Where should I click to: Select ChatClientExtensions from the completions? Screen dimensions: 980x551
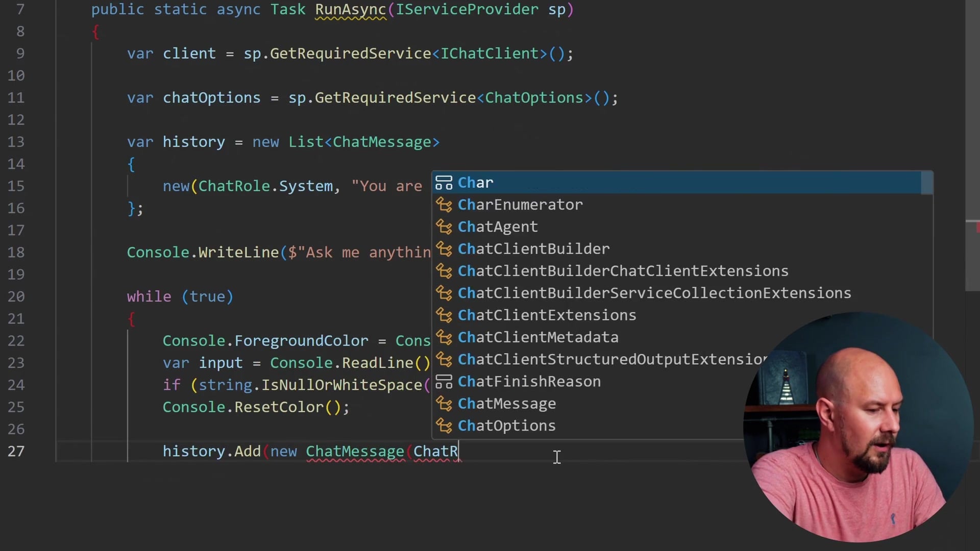(x=547, y=315)
